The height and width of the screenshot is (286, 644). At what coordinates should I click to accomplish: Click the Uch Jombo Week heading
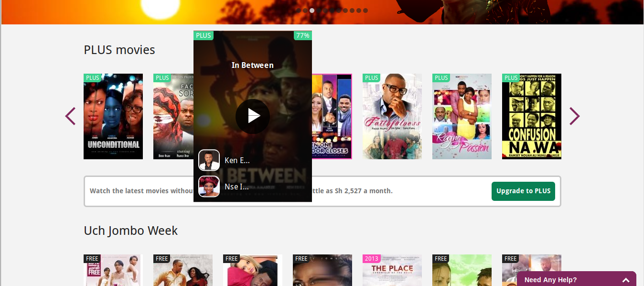[131, 231]
